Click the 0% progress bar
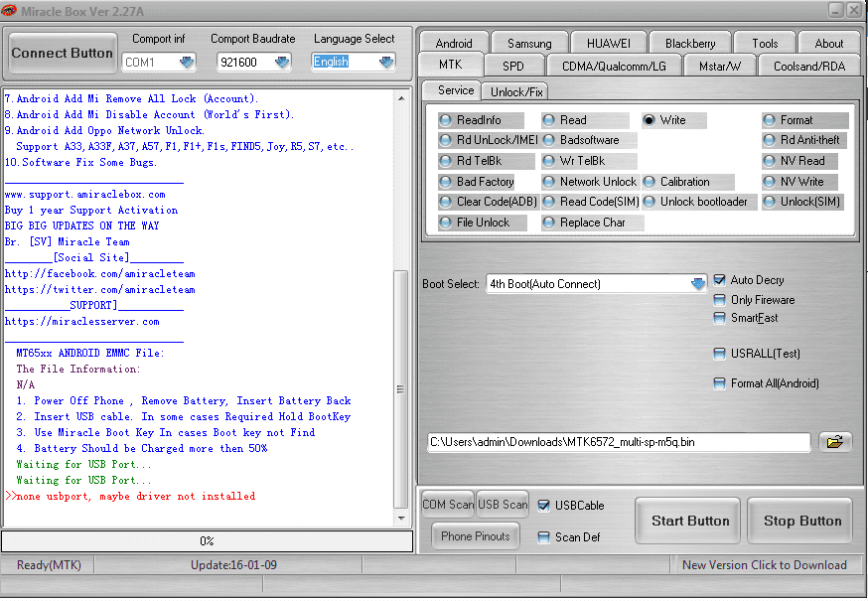This screenshot has height=601, width=868. (x=207, y=541)
